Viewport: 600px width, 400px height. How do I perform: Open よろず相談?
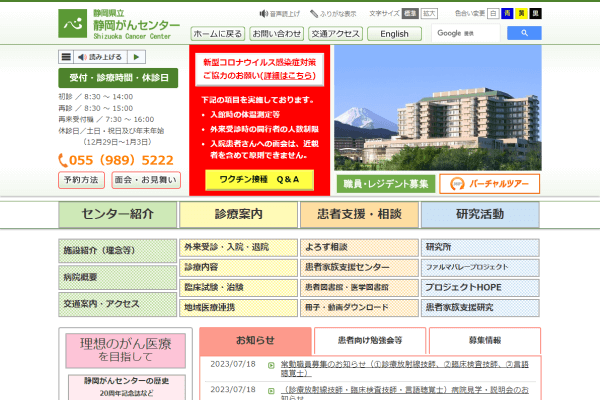359,248
